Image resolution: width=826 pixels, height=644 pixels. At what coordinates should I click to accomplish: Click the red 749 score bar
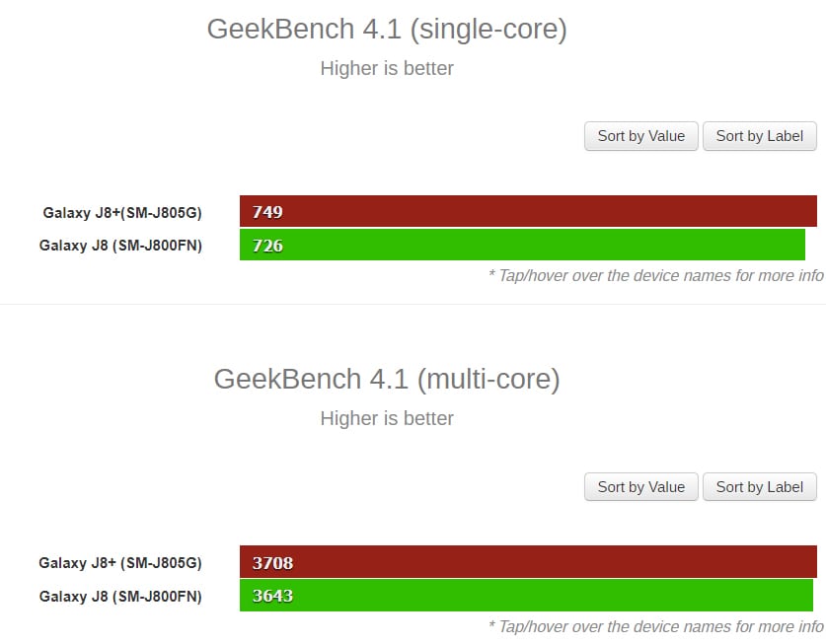click(528, 211)
